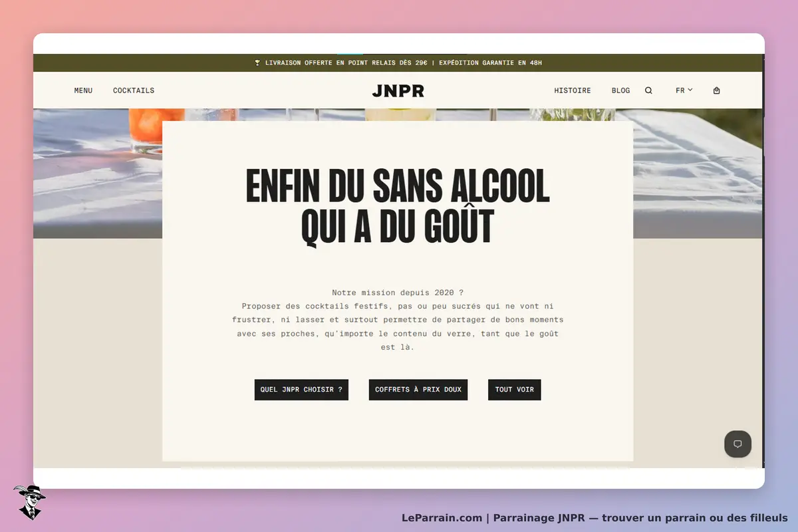Click the JNPR logo
The image size is (798, 532).
pyautogui.click(x=398, y=90)
